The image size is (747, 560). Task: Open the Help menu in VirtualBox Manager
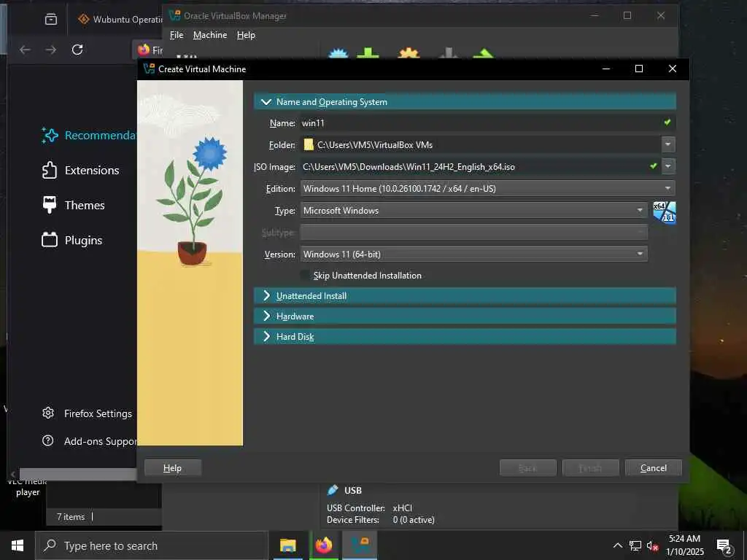coord(246,35)
